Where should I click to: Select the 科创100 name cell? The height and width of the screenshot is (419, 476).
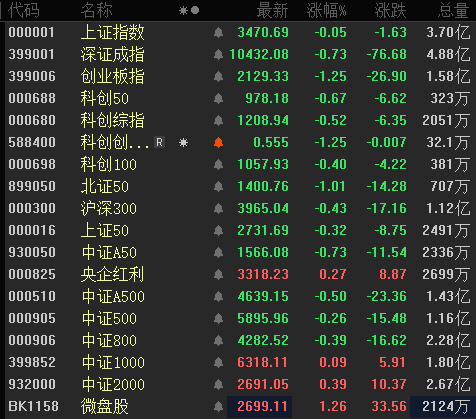(109, 165)
